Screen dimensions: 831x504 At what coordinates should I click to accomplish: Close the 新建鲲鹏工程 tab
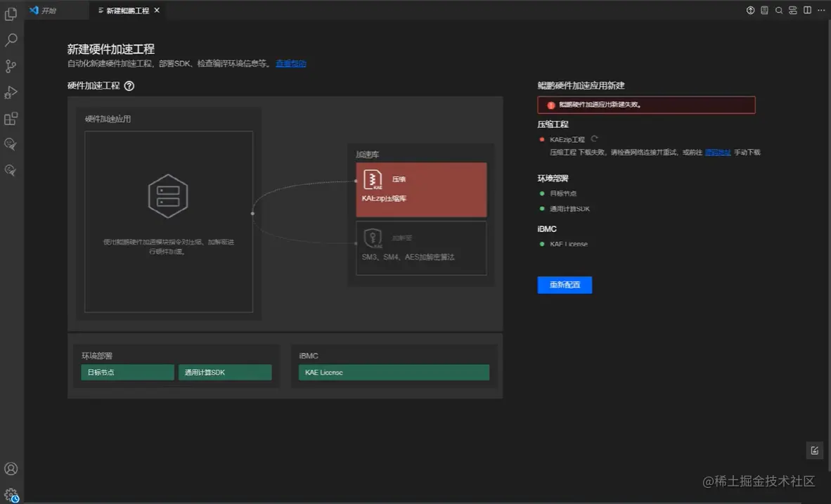(157, 10)
